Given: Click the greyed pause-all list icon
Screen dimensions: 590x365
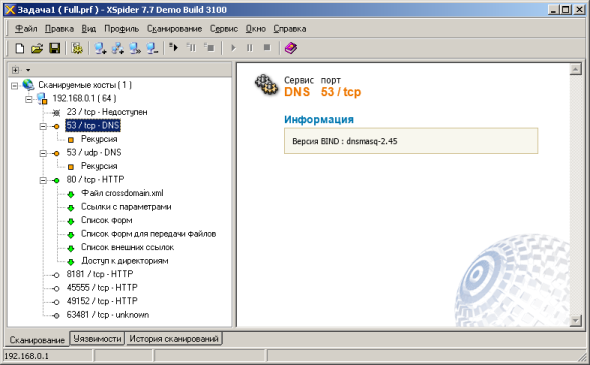Looking at the screenshot, I should click(x=191, y=47).
